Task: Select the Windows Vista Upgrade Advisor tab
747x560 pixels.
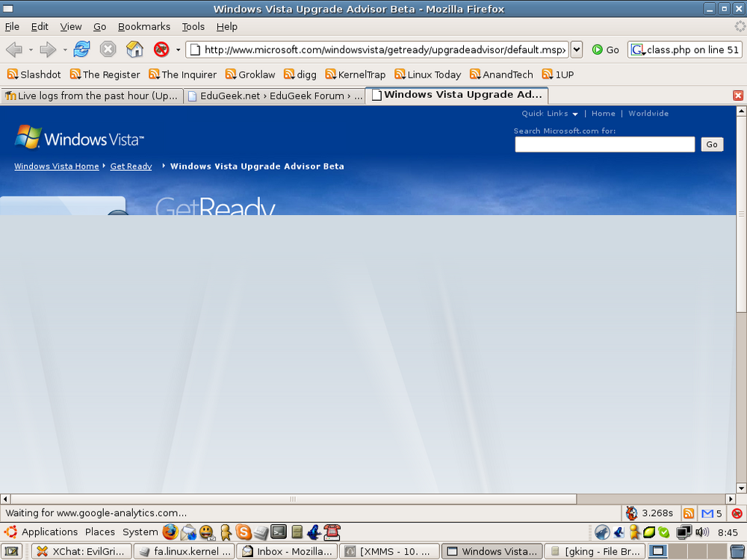Action: tap(457, 95)
